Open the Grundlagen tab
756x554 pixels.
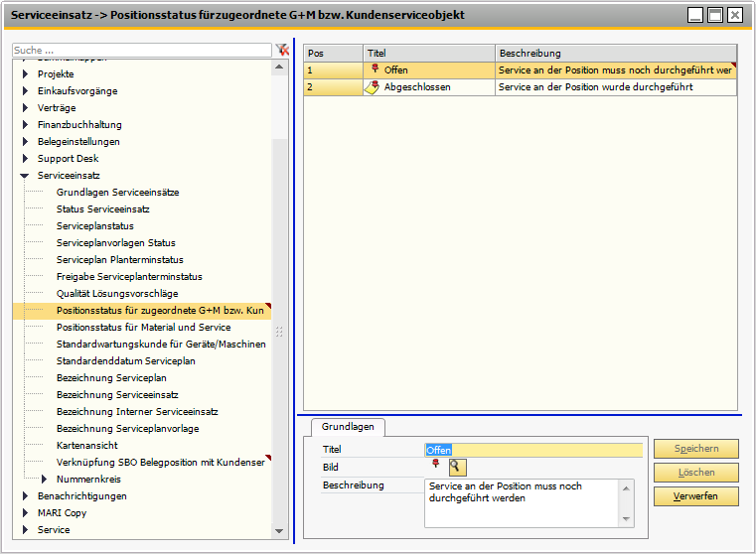click(x=348, y=426)
